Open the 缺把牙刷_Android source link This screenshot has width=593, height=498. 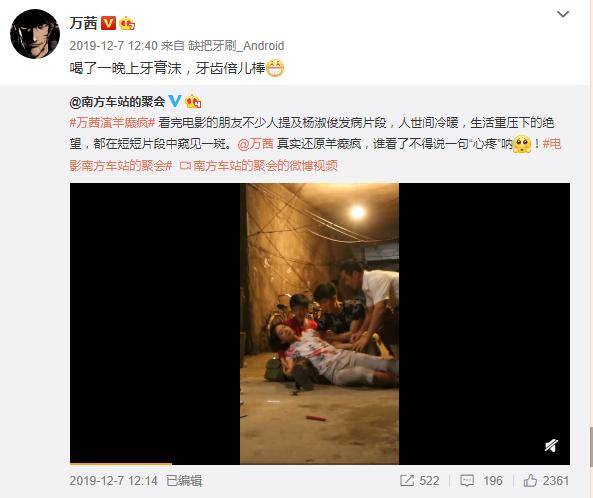[x=236, y=46]
